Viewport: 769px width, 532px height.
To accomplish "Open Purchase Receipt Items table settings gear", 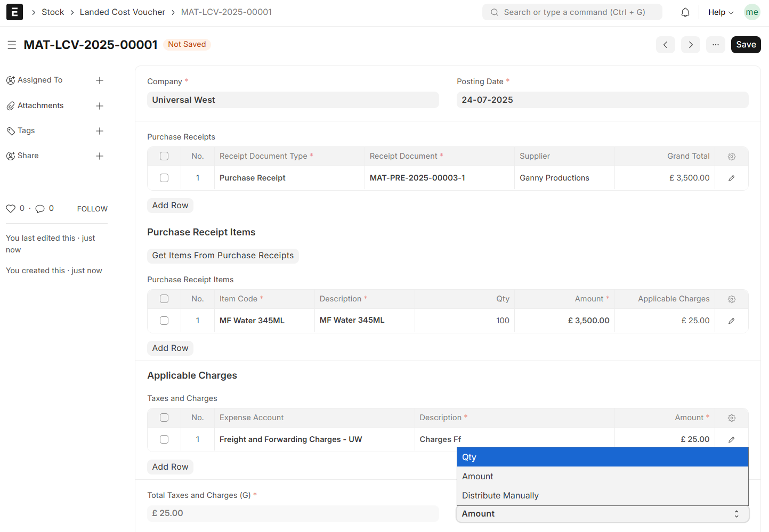I will (x=731, y=299).
